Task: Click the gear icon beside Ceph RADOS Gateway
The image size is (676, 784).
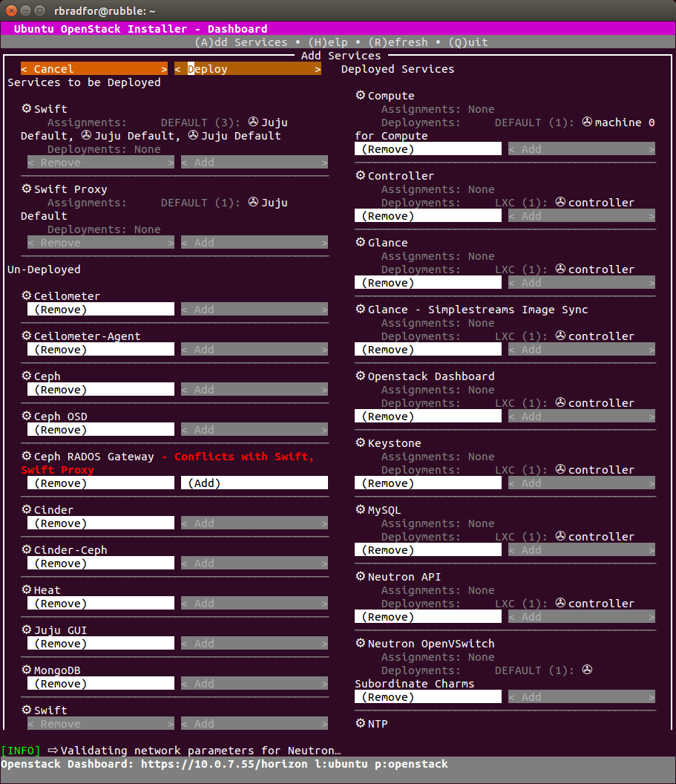Action: pos(27,456)
